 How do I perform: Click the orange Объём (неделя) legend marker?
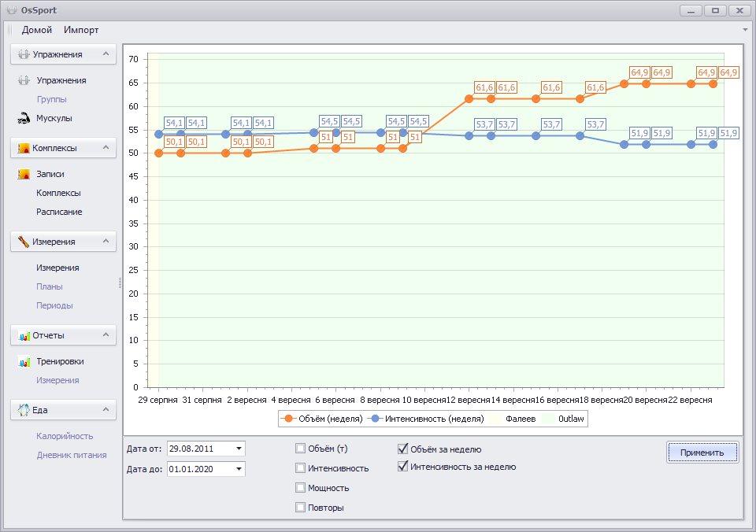coord(288,419)
